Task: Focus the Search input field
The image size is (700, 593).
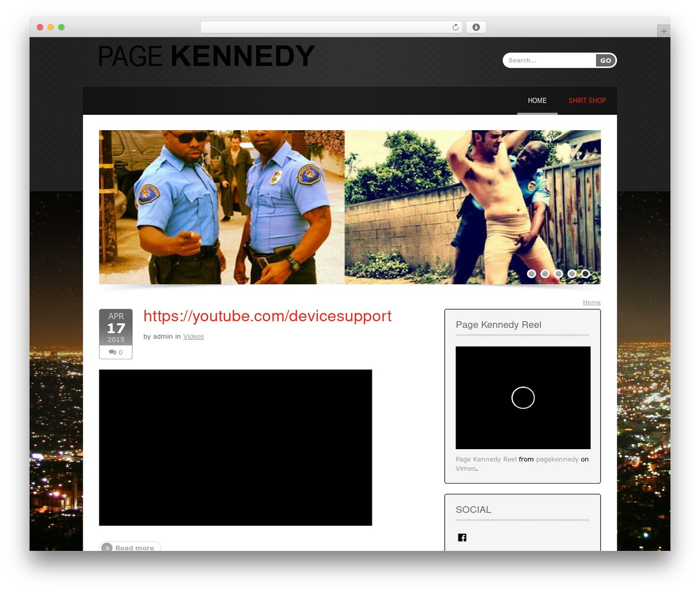Action: (550, 60)
